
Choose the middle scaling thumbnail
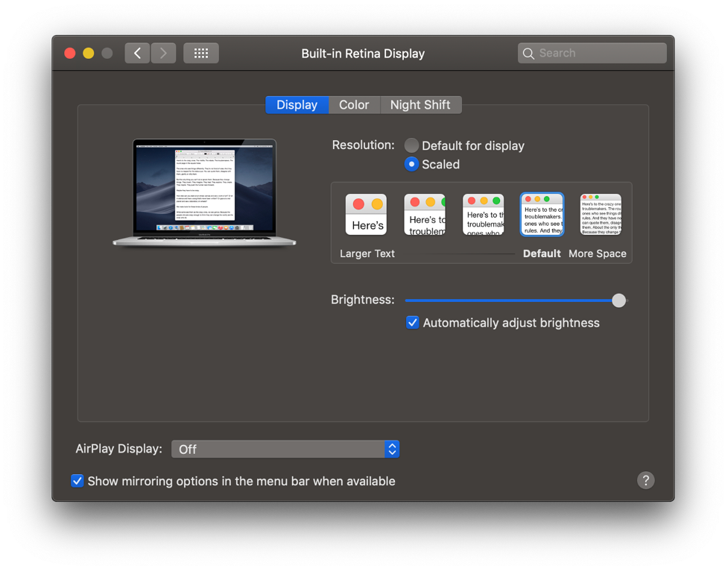click(483, 214)
